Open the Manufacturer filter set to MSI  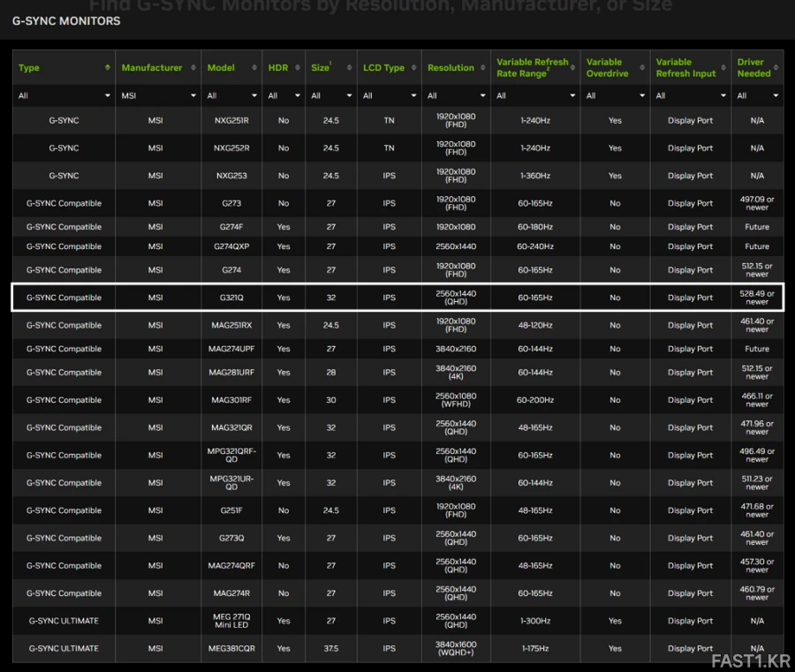coord(158,95)
